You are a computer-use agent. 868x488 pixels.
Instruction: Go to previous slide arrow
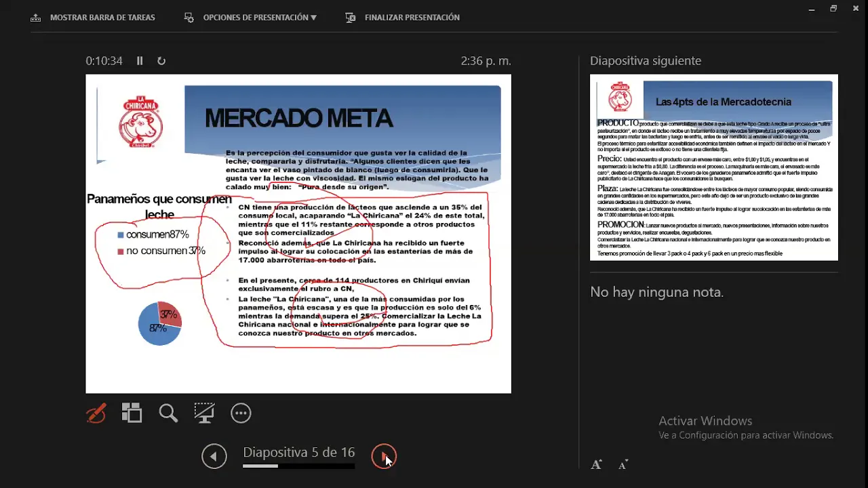(214, 456)
